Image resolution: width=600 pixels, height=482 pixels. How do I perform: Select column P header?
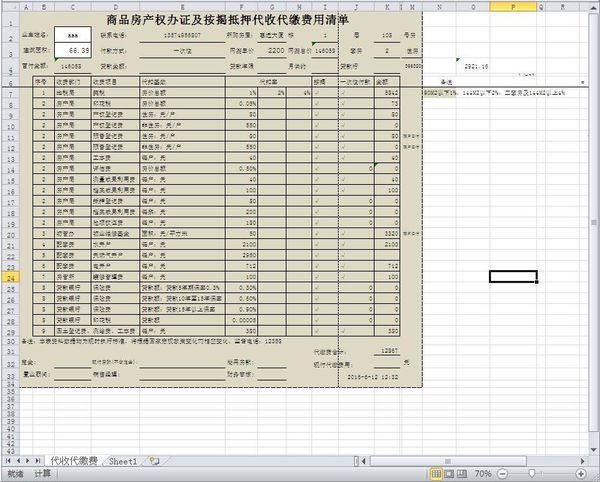click(513, 7)
